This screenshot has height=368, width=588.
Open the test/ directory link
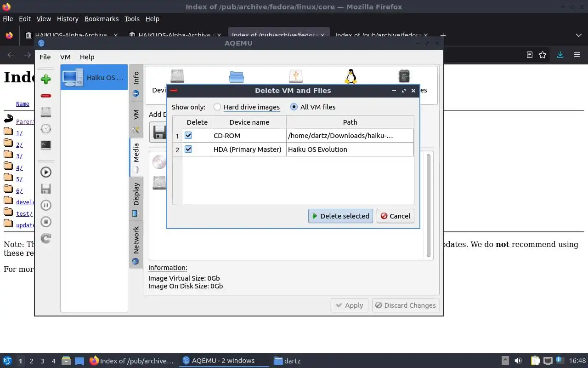pyautogui.click(x=24, y=214)
